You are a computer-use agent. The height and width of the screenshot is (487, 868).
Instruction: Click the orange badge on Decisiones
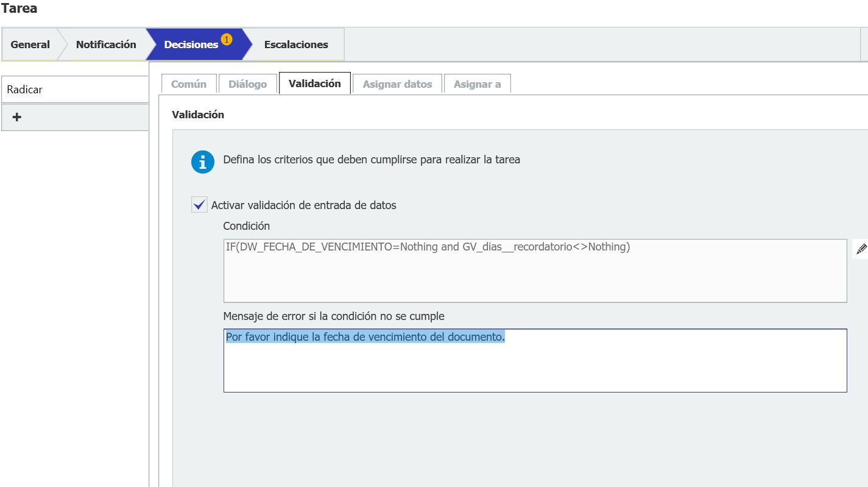tap(226, 40)
